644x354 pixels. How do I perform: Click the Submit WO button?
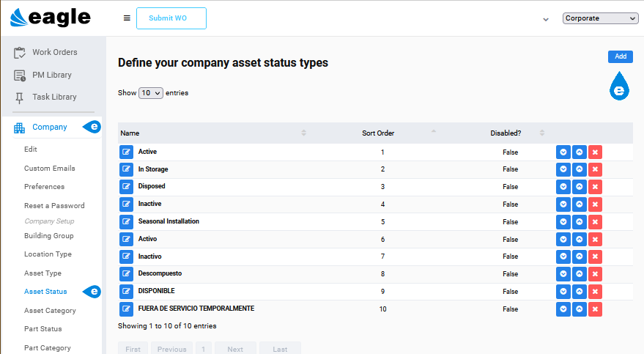[x=171, y=18]
